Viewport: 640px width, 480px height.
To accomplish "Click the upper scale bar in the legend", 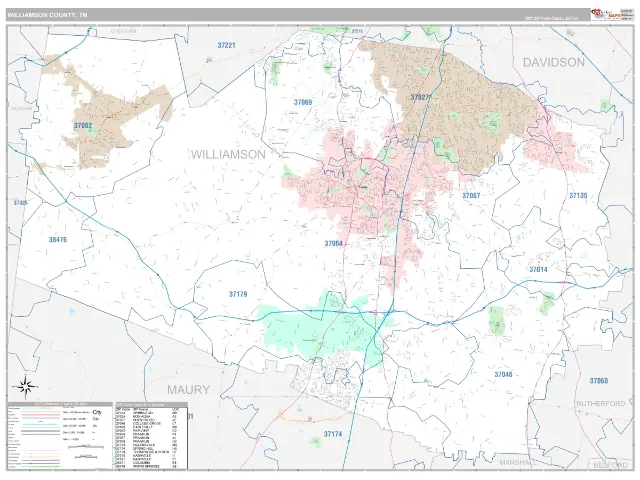I will 86,447.
